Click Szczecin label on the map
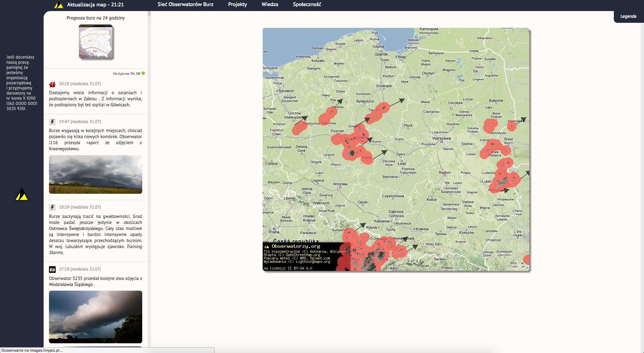This screenshot has width=644, height=353. pos(286,91)
